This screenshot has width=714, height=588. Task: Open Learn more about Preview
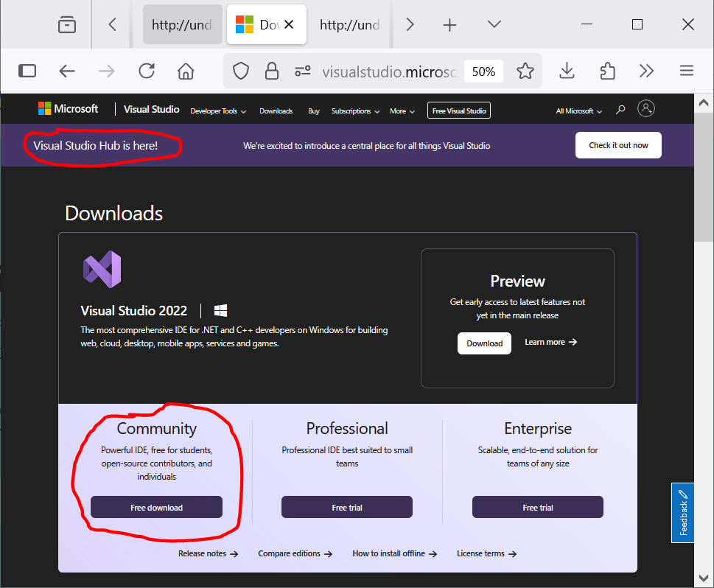551,342
